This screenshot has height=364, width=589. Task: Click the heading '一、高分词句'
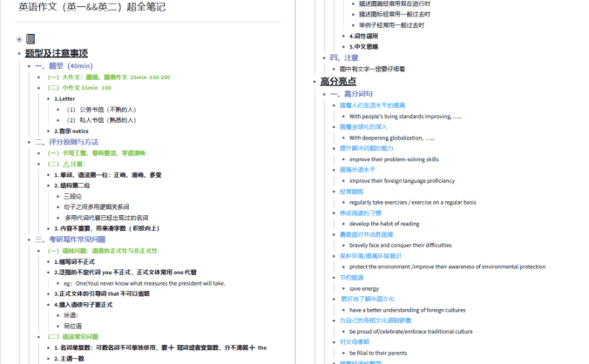[x=351, y=94]
